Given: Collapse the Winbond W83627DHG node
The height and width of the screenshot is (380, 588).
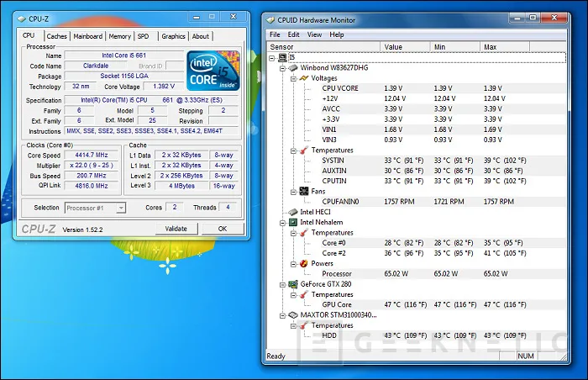Looking at the screenshot, I should coord(282,68).
